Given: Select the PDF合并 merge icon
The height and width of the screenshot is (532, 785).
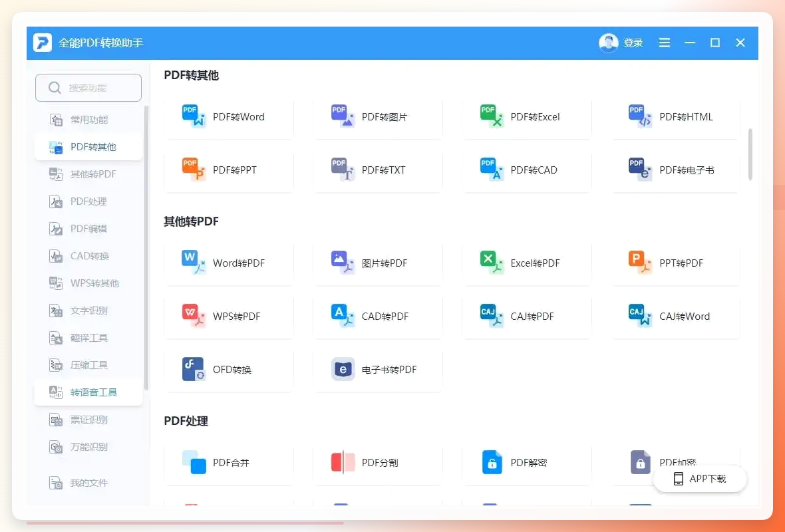Looking at the screenshot, I should coord(194,462).
